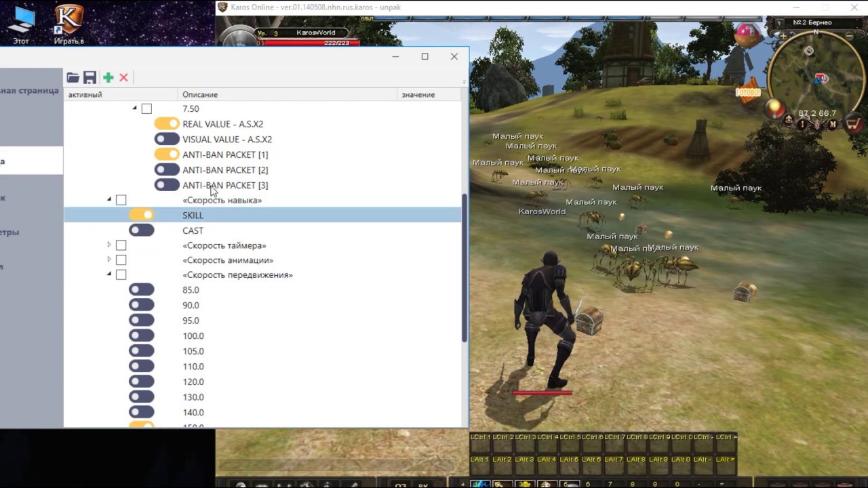This screenshot has width=868, height=488.
Task: Click the treasure chest near the character
Action: (x=589, y=321)
